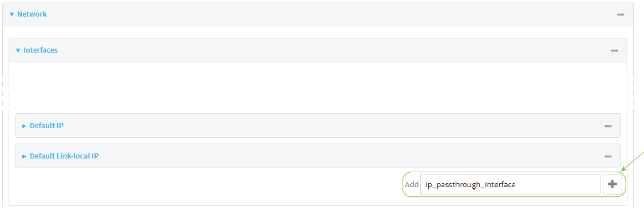The width and height of the screenshot is (644, 210).
Task: Click the Add label beside the field
Action: 411,185
